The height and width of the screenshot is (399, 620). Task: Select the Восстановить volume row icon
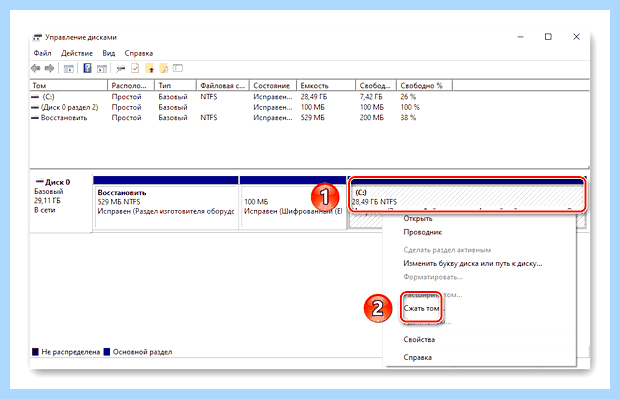35,117
